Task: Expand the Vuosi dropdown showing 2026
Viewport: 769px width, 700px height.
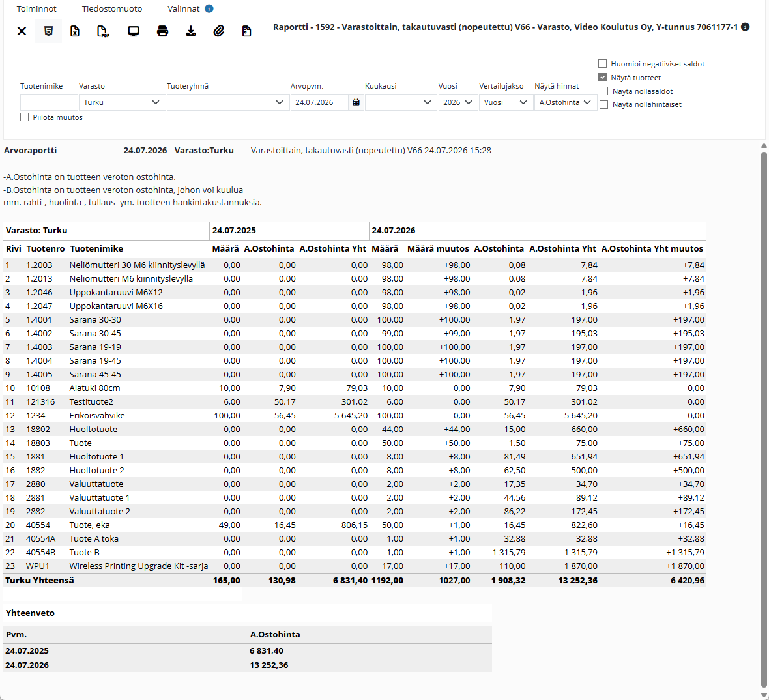Action: tap(457, 102)
